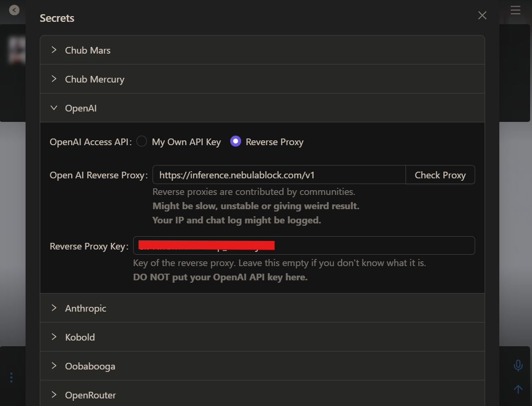
Task: Select the Reverse Proxy radio option
Action: (235, 141)
